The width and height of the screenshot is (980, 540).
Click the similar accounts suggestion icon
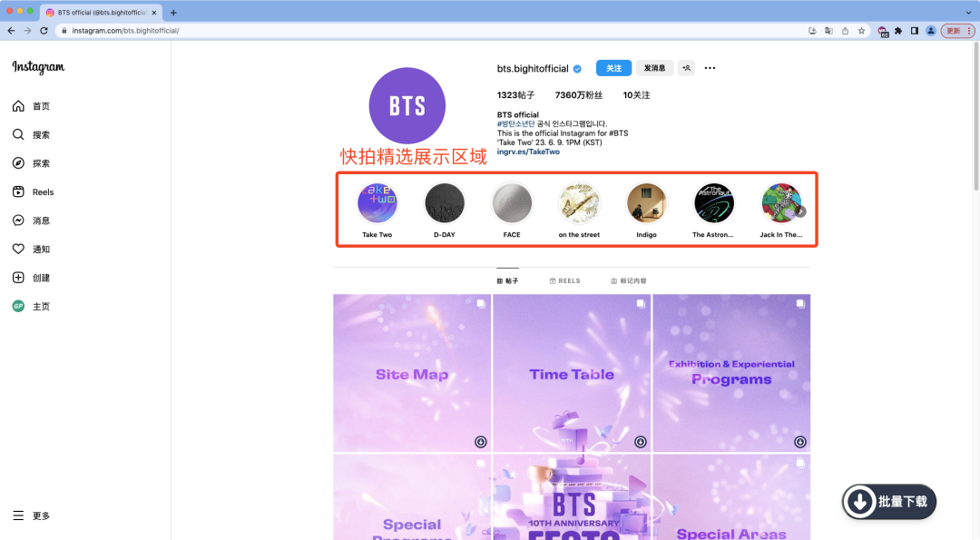pos(686,68)
